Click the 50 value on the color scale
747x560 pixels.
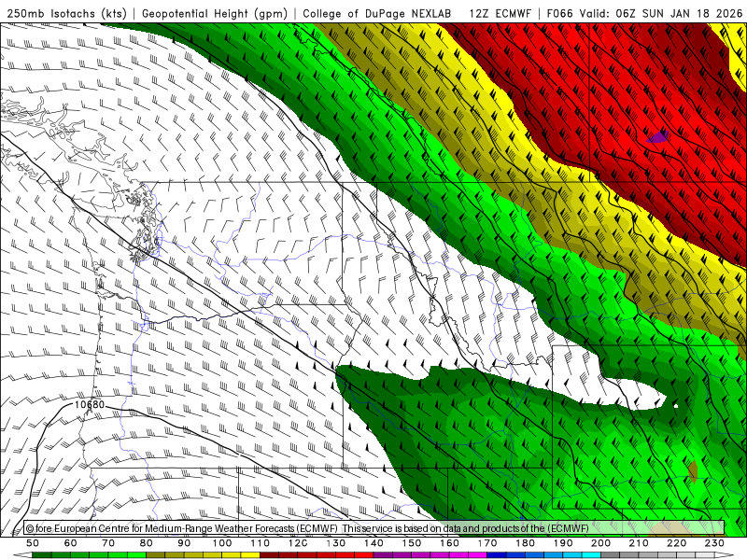[x=33, y=543]
